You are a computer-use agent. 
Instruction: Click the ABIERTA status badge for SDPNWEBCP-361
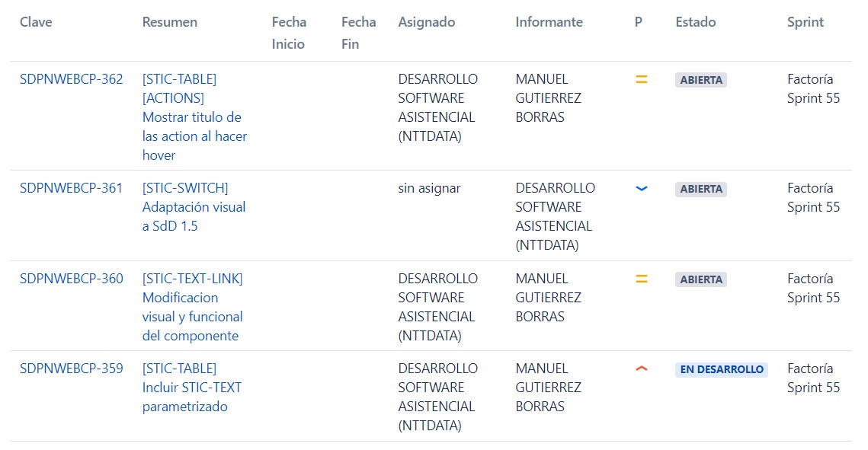pos(701,189)
